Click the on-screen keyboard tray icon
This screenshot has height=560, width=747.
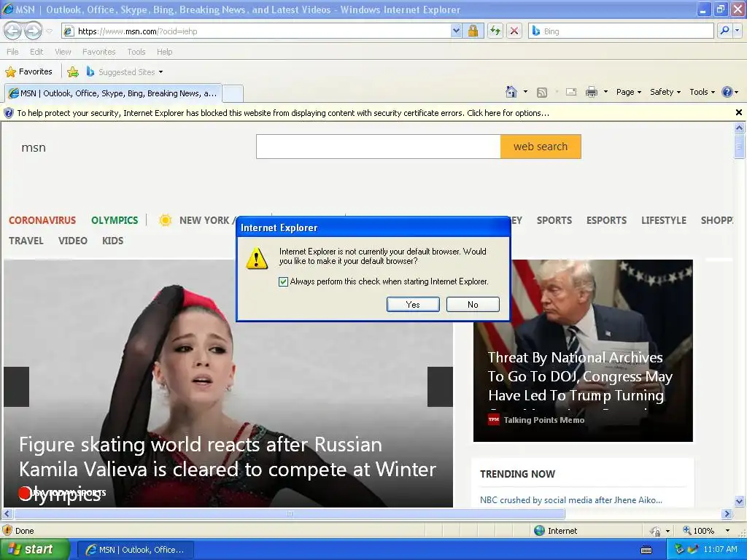[x=646, y=550]
